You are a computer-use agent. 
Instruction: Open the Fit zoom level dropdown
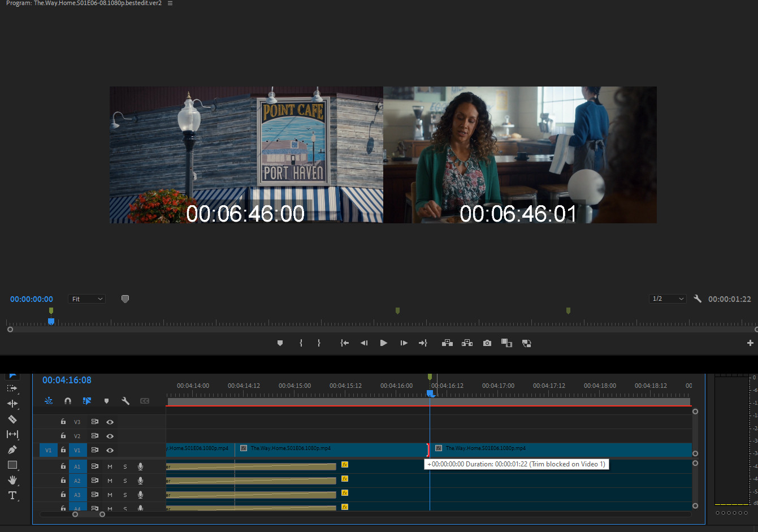click(x=87, y=299)
